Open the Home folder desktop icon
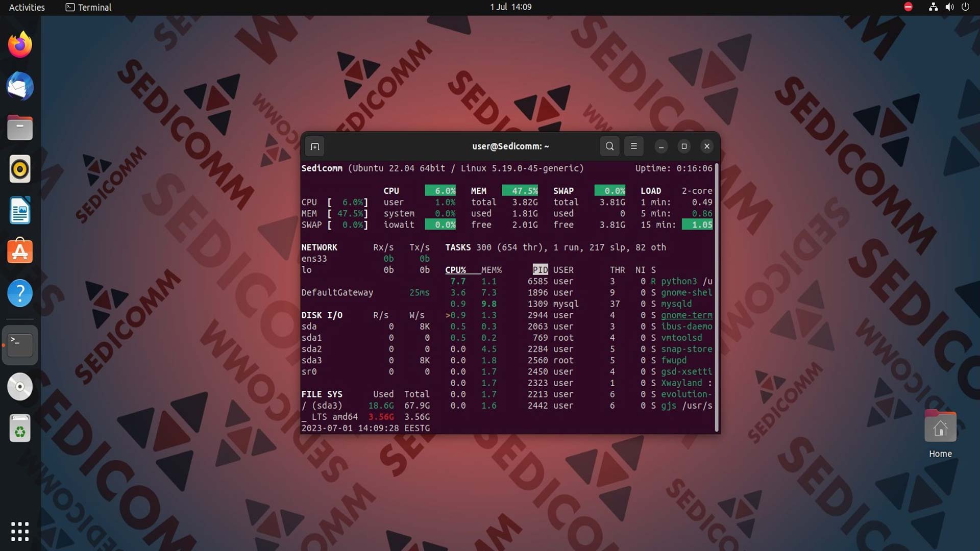 pos(940,434)
